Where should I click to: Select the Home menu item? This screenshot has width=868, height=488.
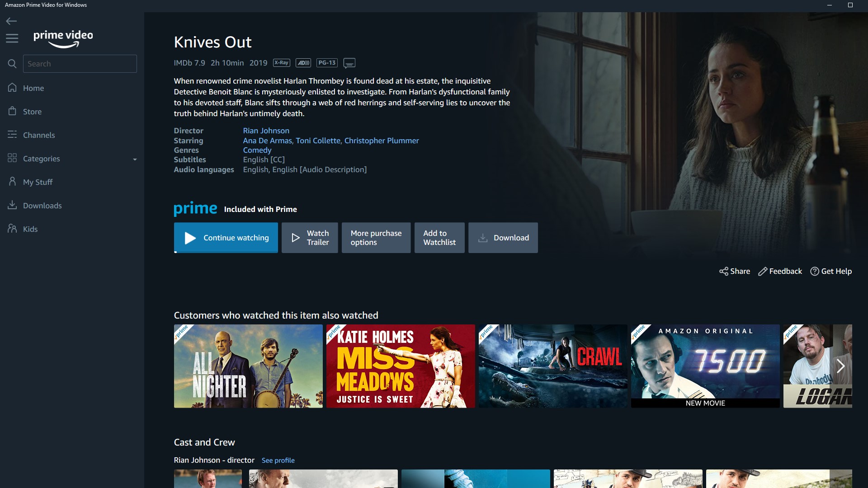coord(33,88)
